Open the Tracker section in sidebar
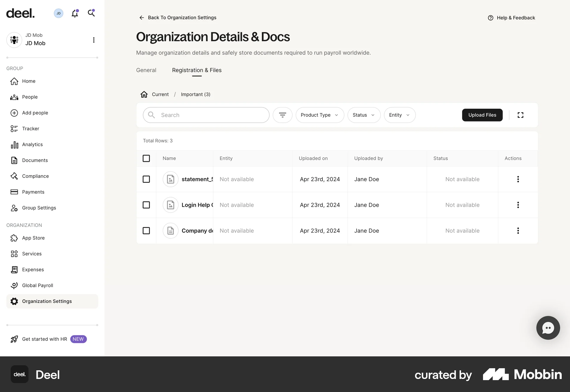Image resolution: width=570 pixels, height=392 pixels. 30,129
